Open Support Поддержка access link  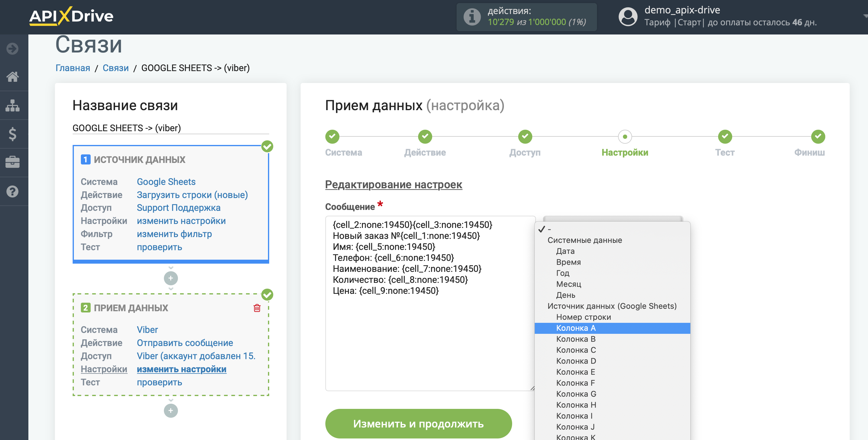179,208
